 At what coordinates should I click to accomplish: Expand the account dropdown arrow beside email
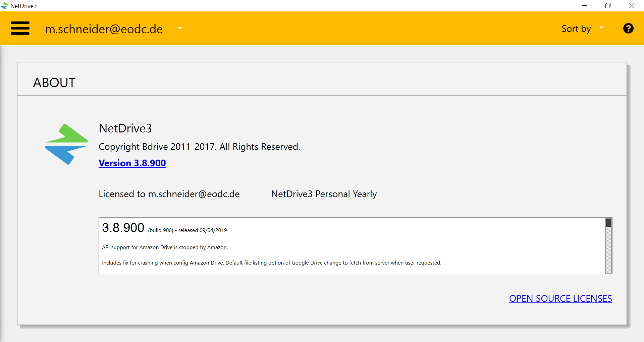pos(180,28)
